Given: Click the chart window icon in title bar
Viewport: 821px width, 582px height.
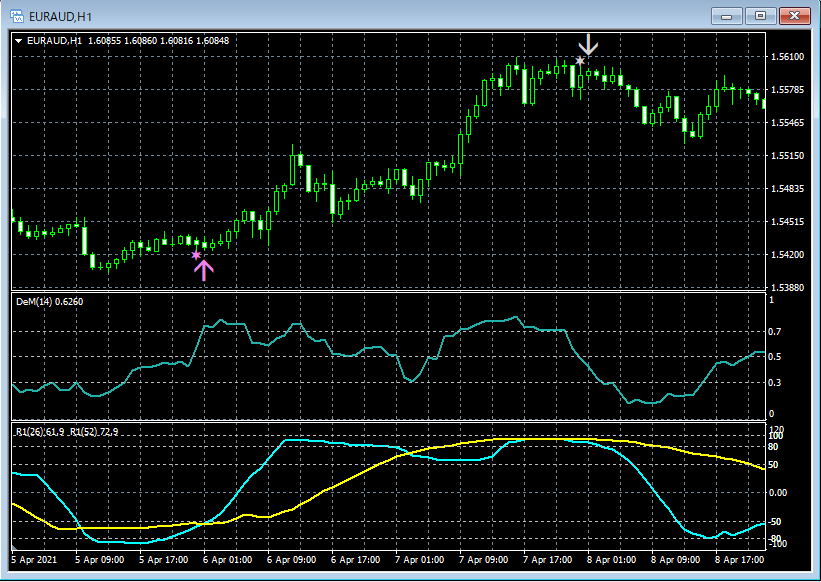Looking at the screenshot, I should 17,15.
